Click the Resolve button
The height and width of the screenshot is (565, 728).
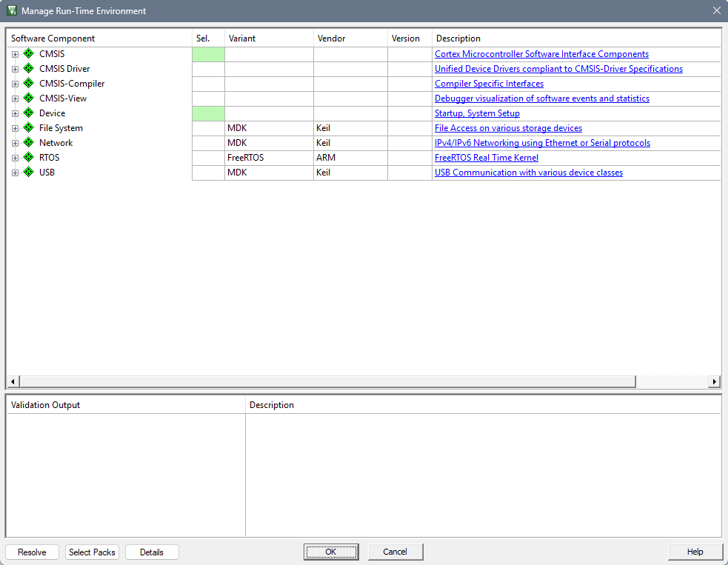32,552
